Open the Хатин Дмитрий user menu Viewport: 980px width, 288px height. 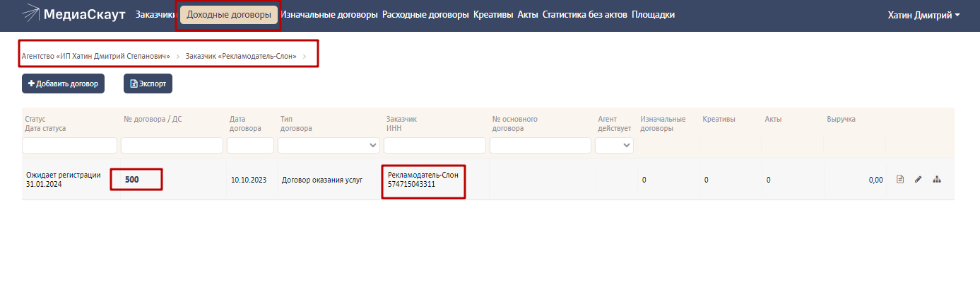pyautogui.click(x=923, y=15)
